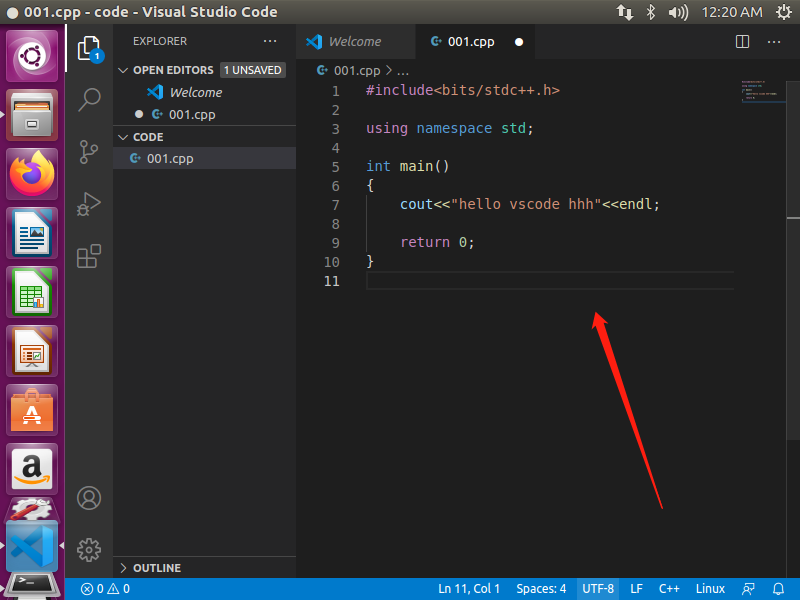Screen dimensions: 800x600
Task: Open the sound volume indicator
Action: tap(678, 12)
